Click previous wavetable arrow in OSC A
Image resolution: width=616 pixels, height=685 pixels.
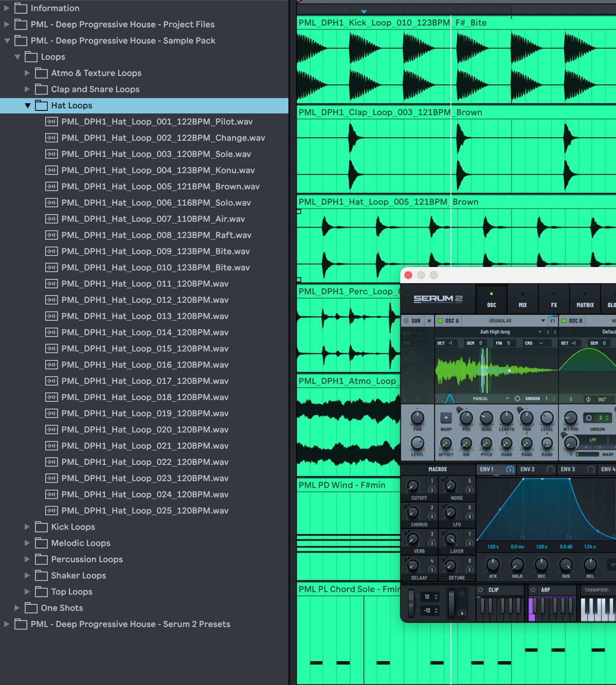point(548,332)
